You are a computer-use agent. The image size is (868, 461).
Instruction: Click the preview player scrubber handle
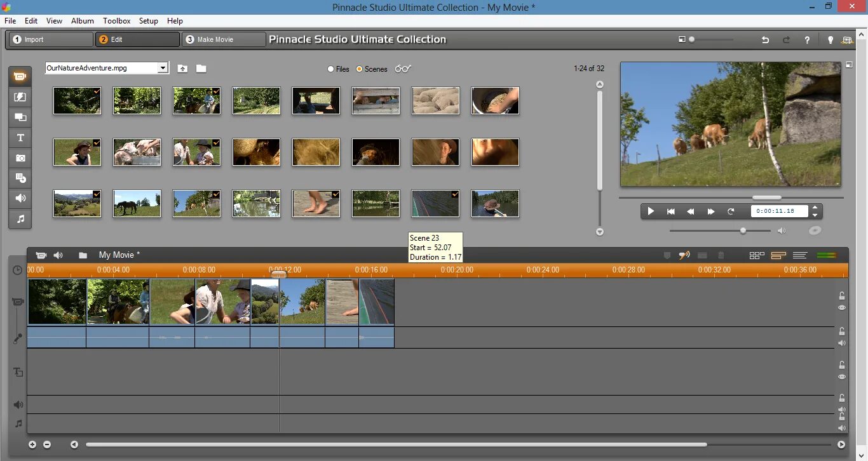point(767,197)
